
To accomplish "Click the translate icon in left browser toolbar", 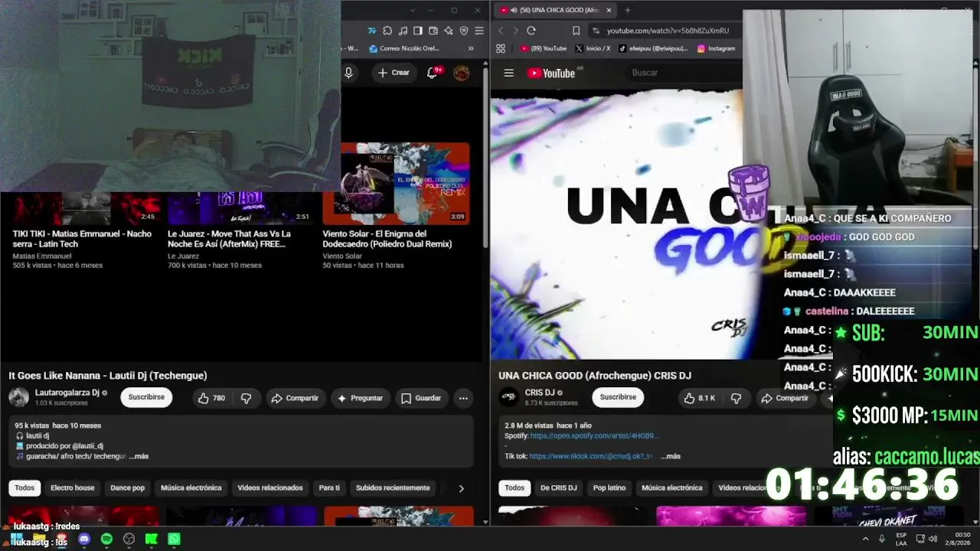I will [x=372, y=31].
